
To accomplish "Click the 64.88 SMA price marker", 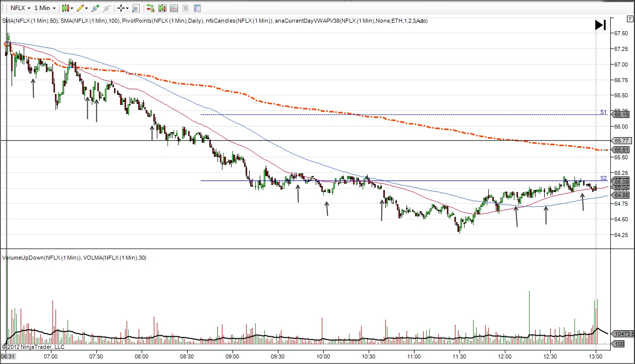I will (621, 195).
